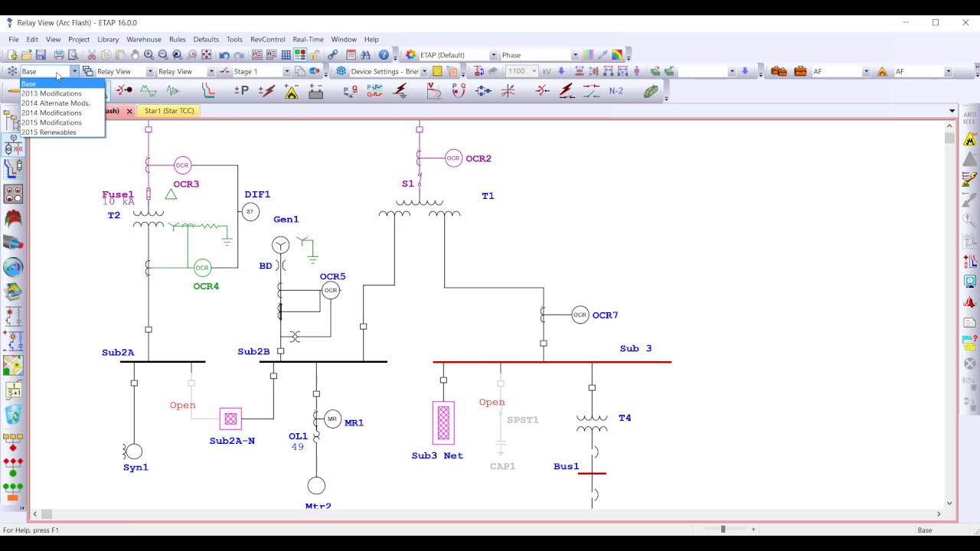
Task: Open the second Relay View dropdown
Action: click(x=211, y=71)
